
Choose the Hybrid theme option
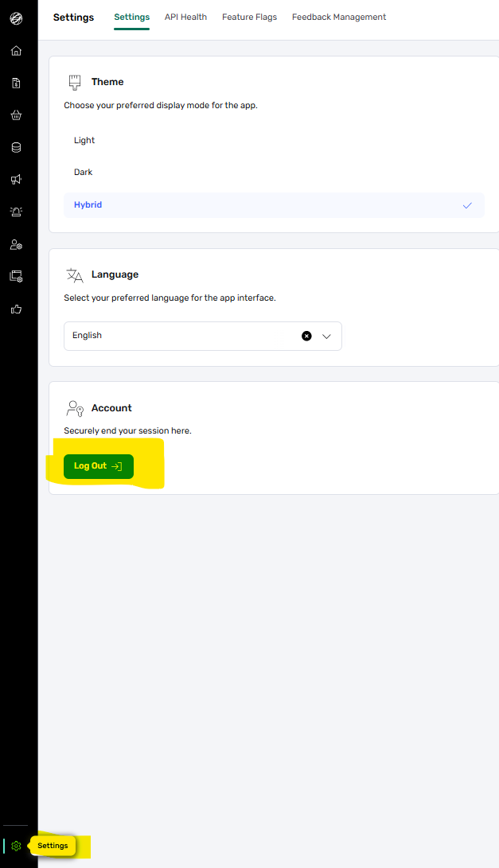click(274, 204)
